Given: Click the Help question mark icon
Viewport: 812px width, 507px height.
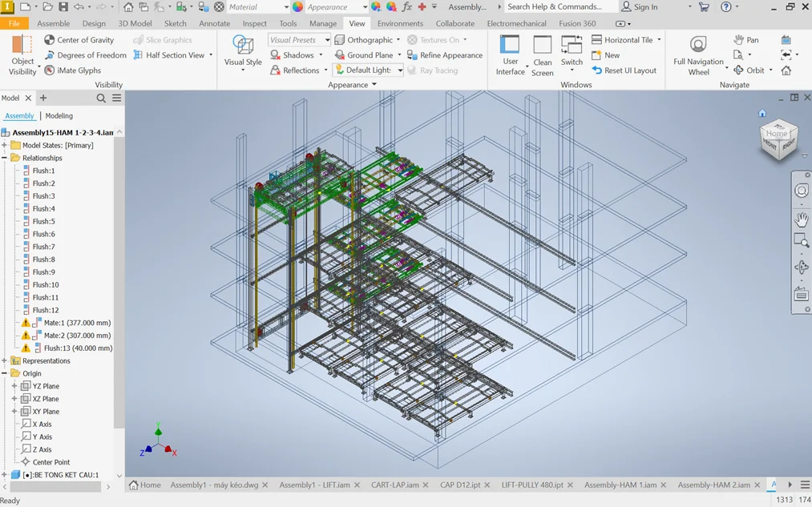Looking at the screenshot, I should coord(726,7).
